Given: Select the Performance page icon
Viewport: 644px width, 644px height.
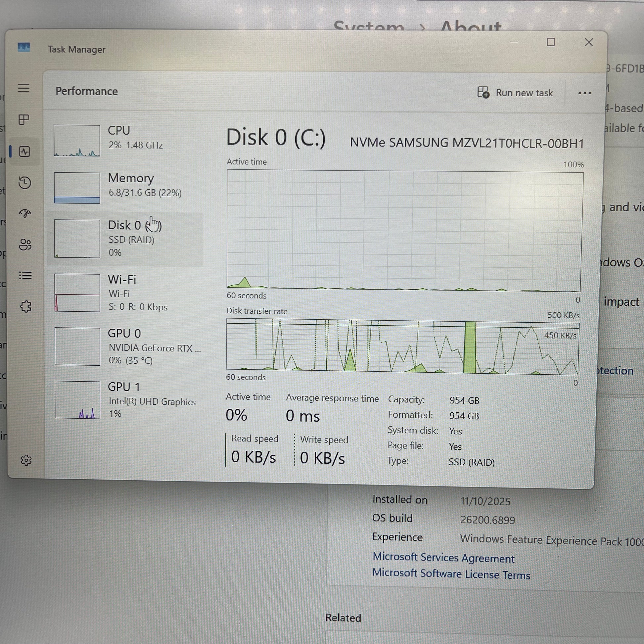Looking at the screenshot, I should (x=25, y=152).
